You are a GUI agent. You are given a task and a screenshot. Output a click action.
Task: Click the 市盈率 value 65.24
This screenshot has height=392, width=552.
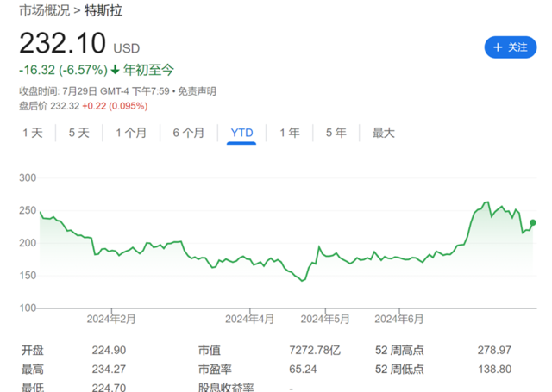tap(303, 369)
